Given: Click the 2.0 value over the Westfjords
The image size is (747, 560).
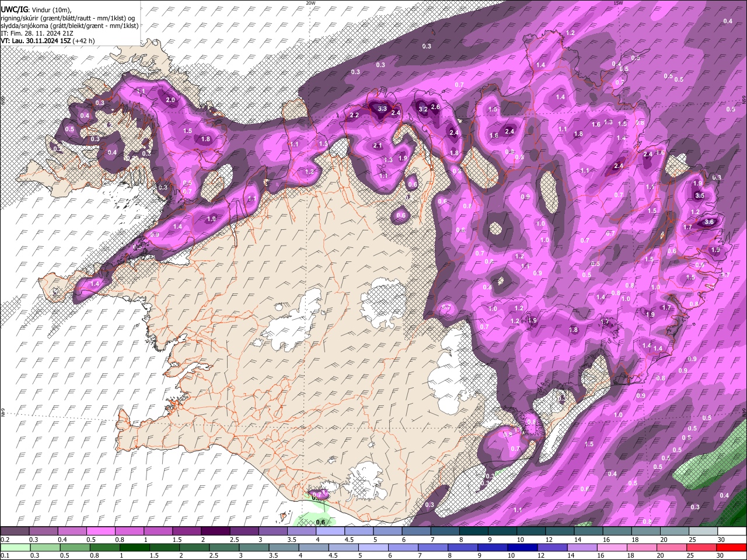Looking at the screenshot, I should point(170,100).
